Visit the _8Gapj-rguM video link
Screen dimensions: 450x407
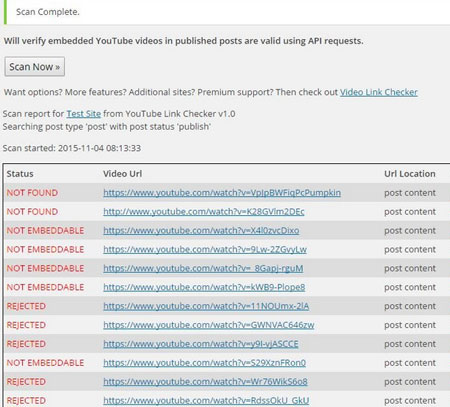pyautogui.click(x=203, y=268)
